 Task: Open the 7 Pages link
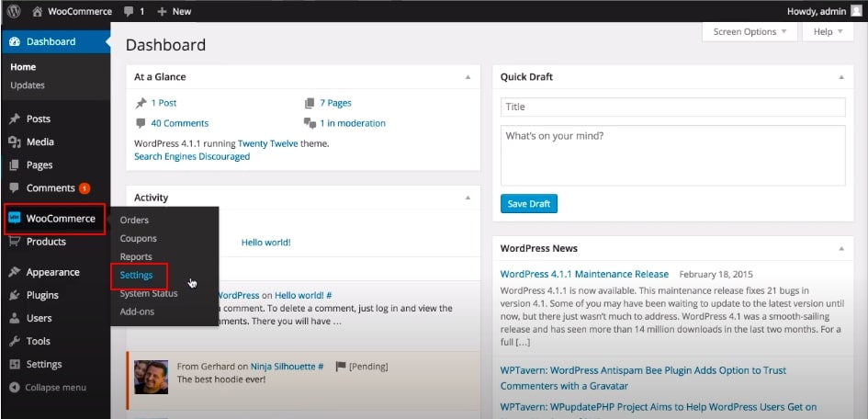335,103
